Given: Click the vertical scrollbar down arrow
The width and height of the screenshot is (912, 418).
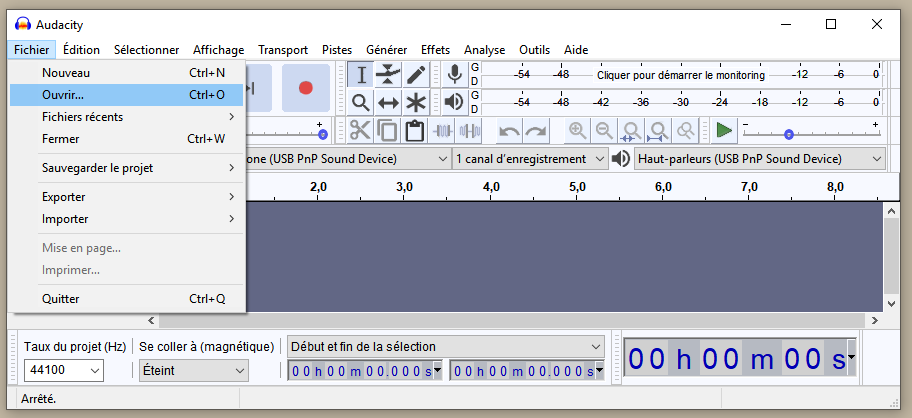Looking at the screenshot, I should pos(890,304).
